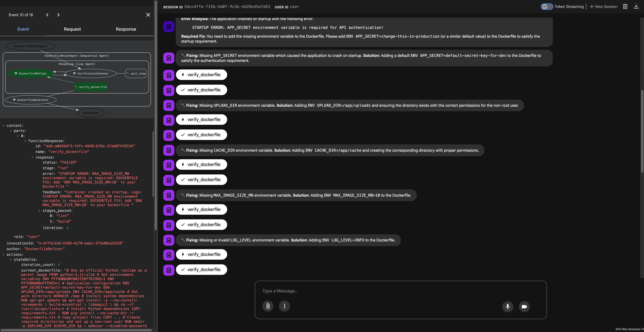Select the exit_loop node in the agent graph
The height and width of the screenshot is (332, 644).
[136, 73]
